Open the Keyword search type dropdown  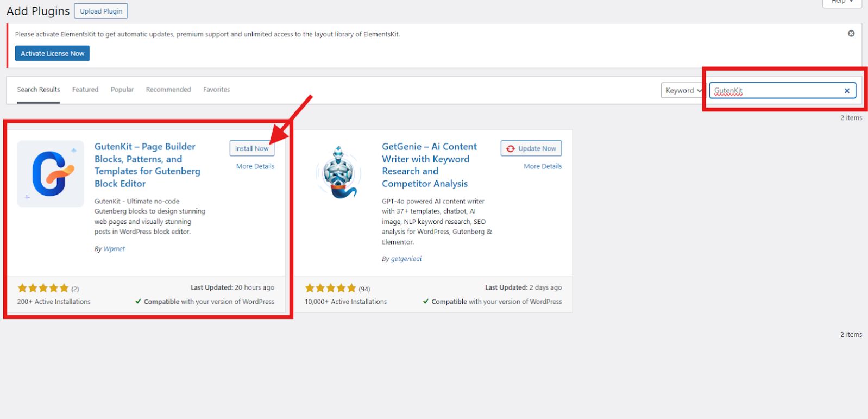[x=683, y=90]
